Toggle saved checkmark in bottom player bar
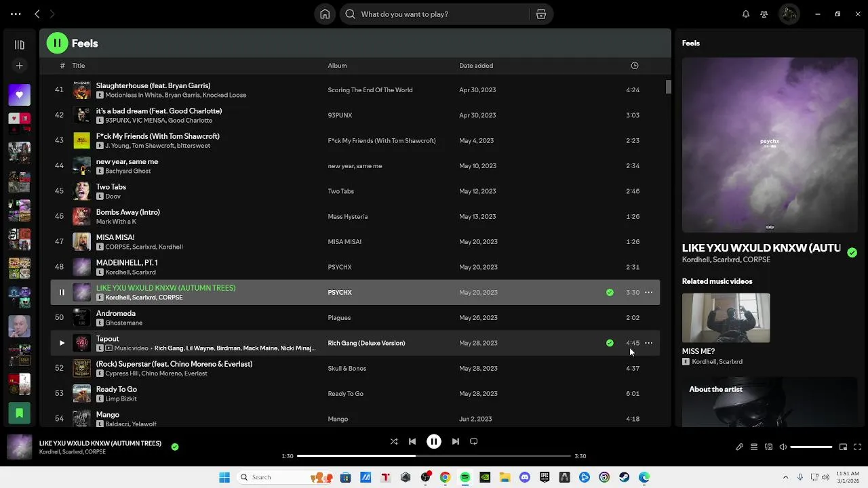868x488 pixels. coord(175,447)
